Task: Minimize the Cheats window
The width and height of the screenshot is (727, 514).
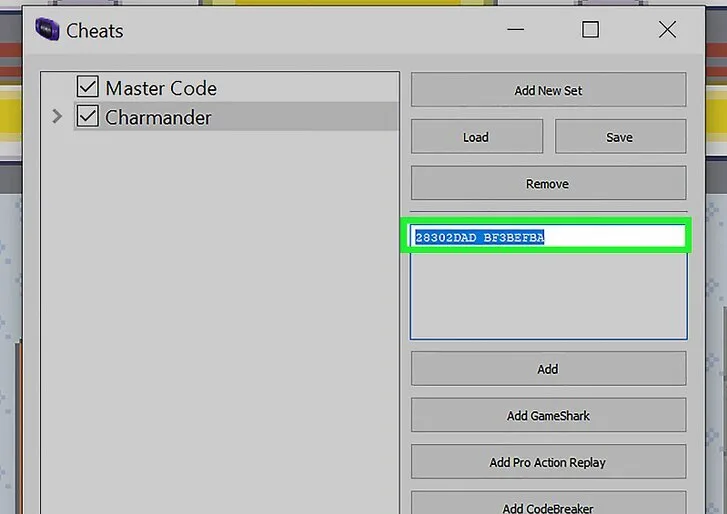Action: (x=513, y=30)
